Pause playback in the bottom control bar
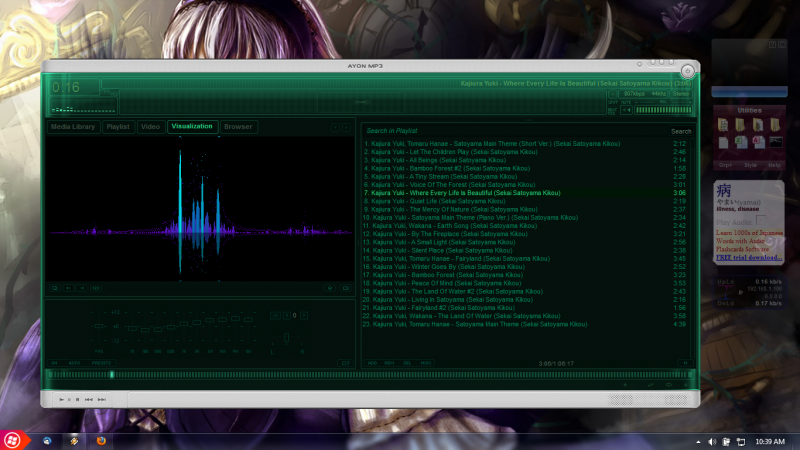This screenshot has width=800, height=450. (69, 399)
